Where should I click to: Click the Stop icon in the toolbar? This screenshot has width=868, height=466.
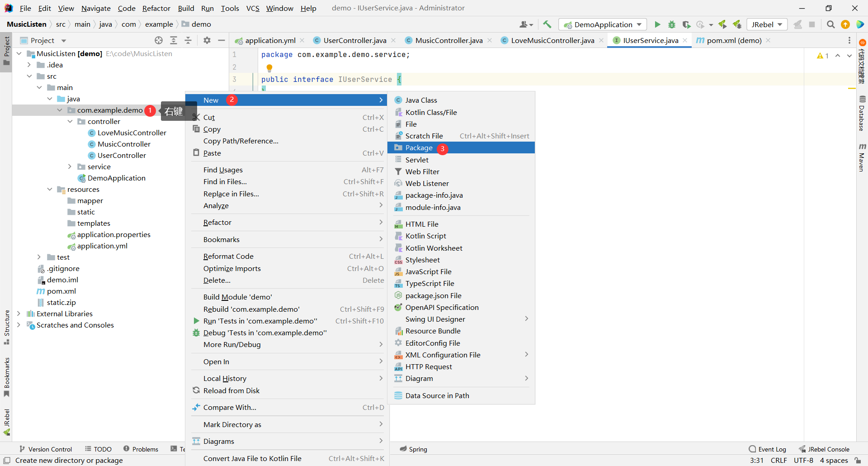pyautogui.click(x=812, y=24)
